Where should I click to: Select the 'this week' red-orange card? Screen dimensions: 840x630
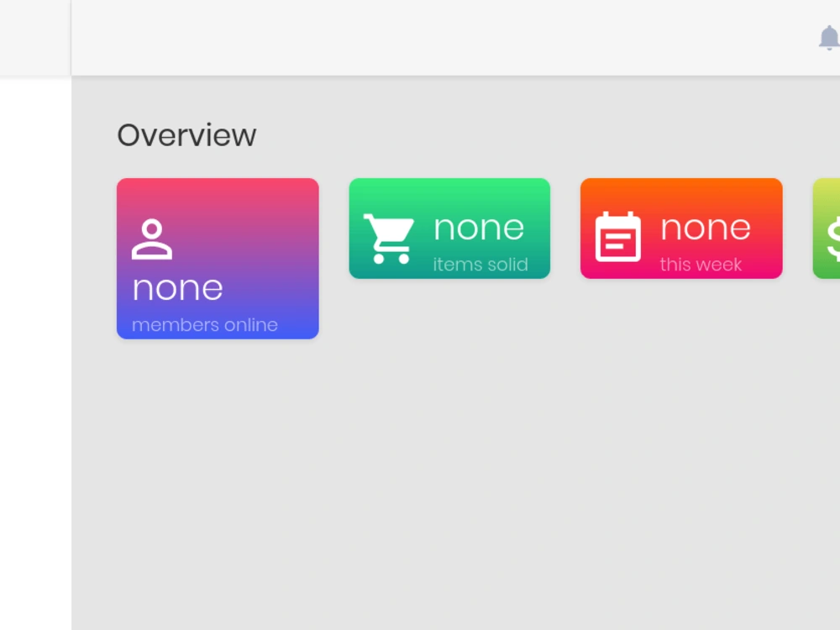coord(681,228)
